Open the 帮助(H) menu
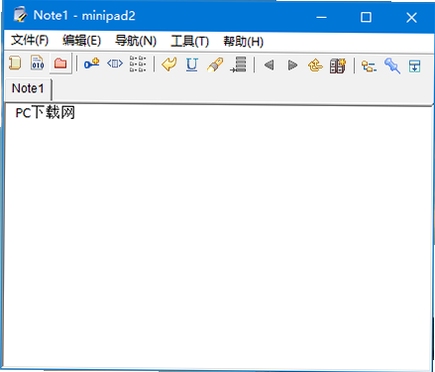This screenshot has width=435, height=372. pos(243,42)
